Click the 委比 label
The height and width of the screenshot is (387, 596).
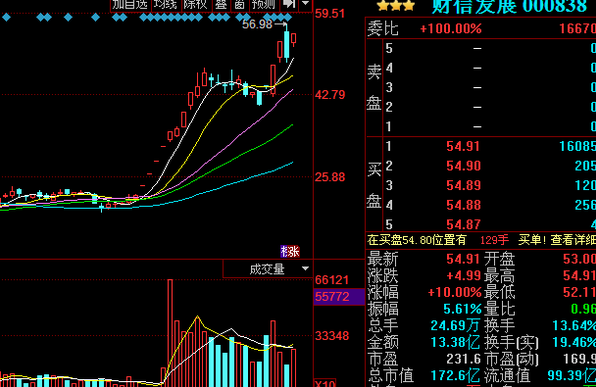click(x=383, y=29)
